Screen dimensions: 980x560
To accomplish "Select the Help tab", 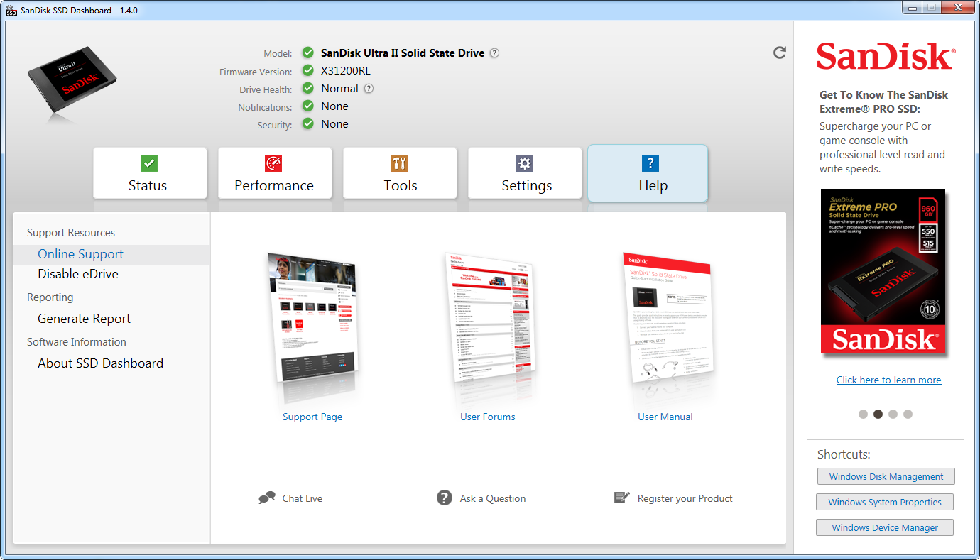I will point(648,173).
